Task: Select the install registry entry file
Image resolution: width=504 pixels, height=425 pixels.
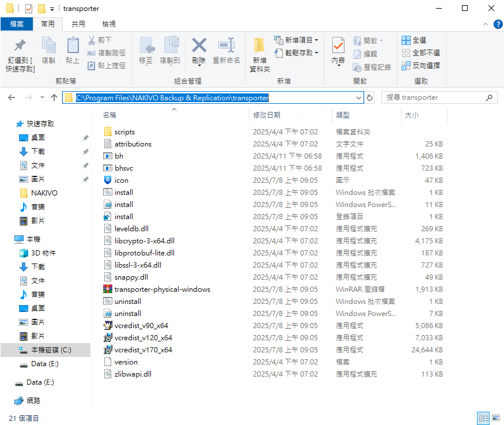Action: point(123,217)
